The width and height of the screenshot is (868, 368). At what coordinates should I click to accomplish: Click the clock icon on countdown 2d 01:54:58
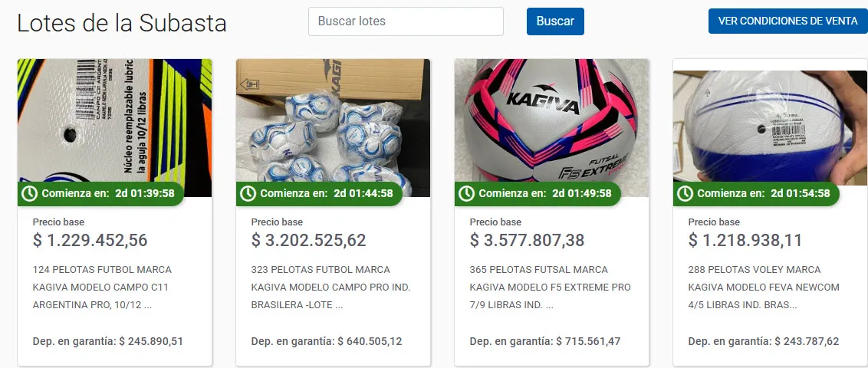click(x=686, y=193)
